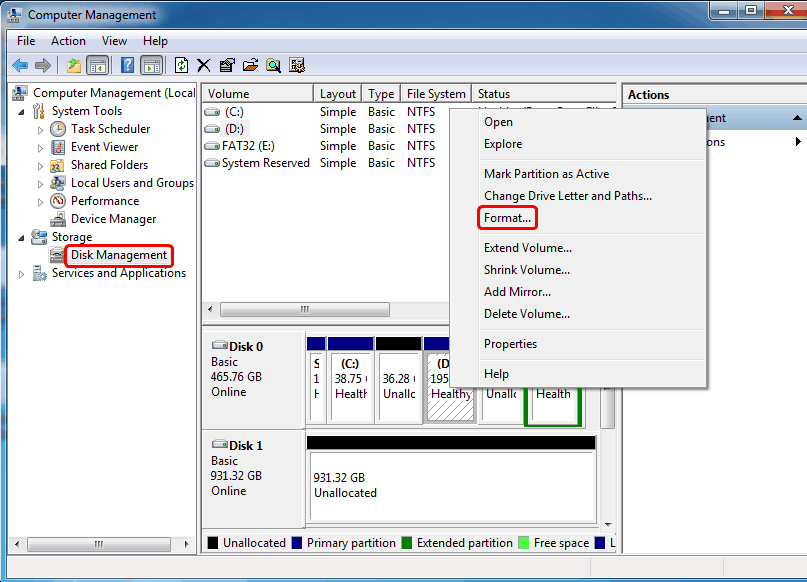The height and width of the screenshot is (582, 807).
Task: Expand the Event Viewer node
Action: (40, 148)
